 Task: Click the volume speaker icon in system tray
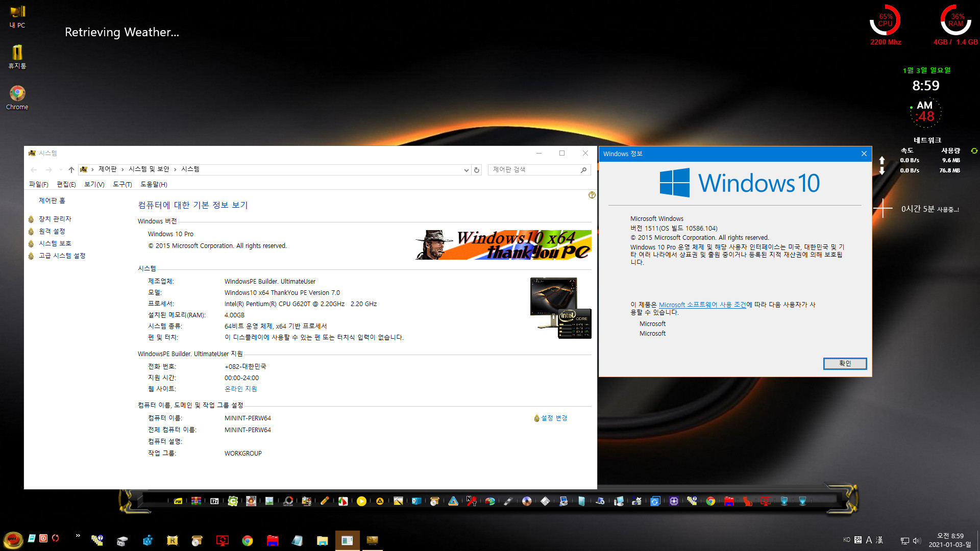(917, 540)
